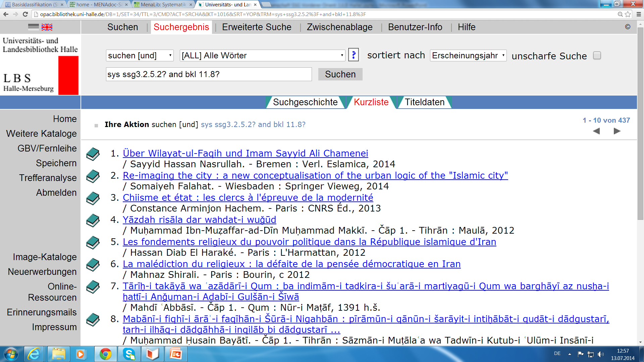
Task: Open Chrome from taskbar
Action: pos(105,354)
